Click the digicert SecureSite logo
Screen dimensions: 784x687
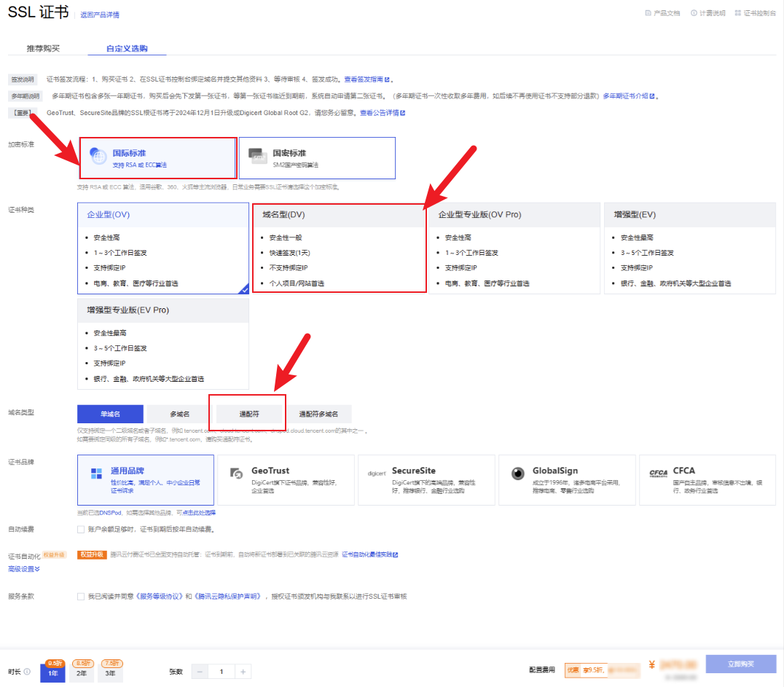[x=377, y=474]
